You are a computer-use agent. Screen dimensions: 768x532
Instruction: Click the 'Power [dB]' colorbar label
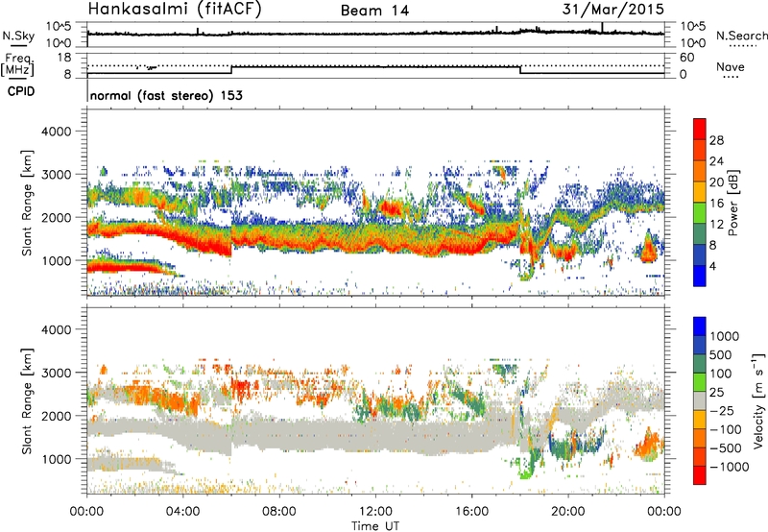pos(732,203)
